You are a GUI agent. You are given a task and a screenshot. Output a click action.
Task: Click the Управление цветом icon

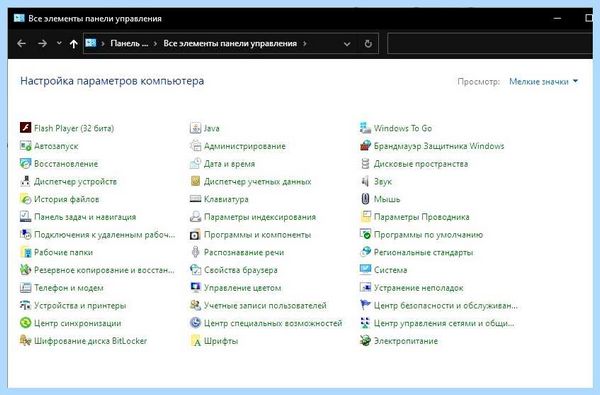pos(195,287)
